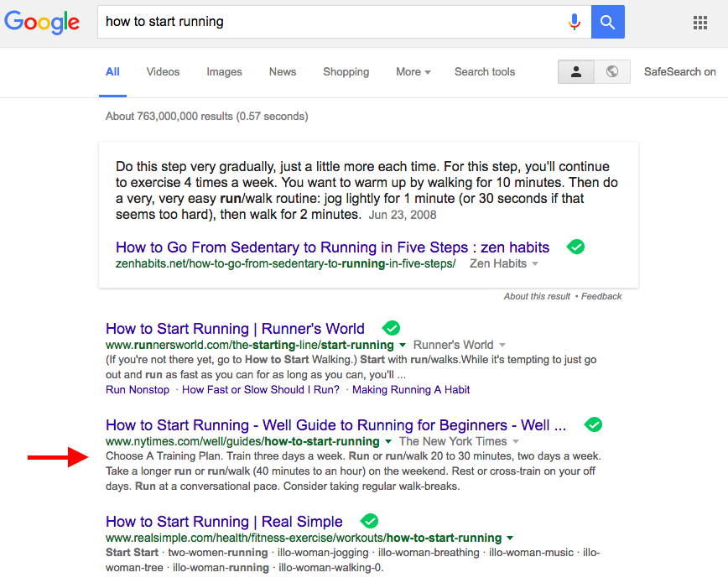728x588 pixels.
Task: Click the Zen Habits source label
Action: tap(498, 264)
